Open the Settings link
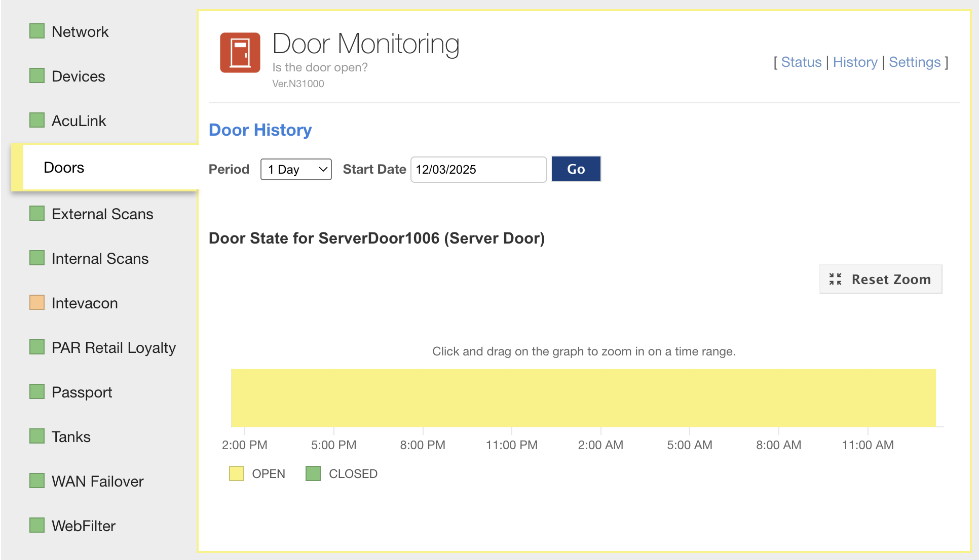The width and height of the screenshot is (979, 560). pos(915,62)
